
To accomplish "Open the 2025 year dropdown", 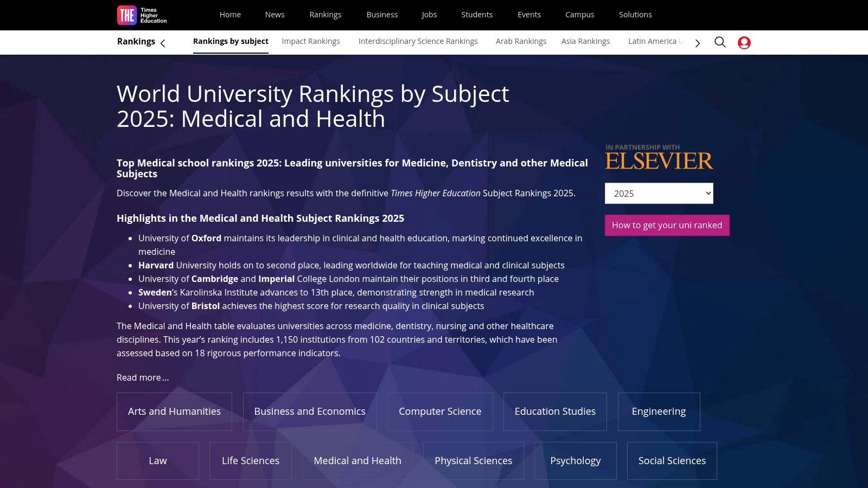I will click(x=659, y=193).
